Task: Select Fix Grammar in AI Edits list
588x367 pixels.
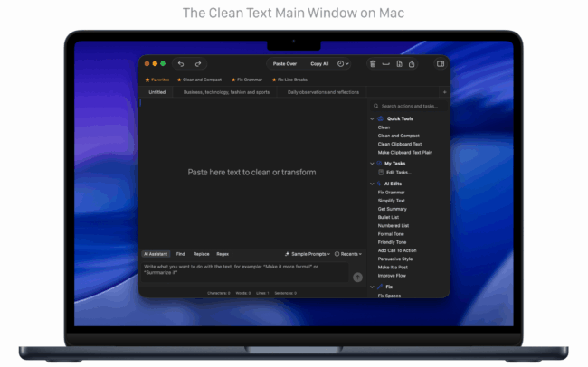Action: coord(391,192)
